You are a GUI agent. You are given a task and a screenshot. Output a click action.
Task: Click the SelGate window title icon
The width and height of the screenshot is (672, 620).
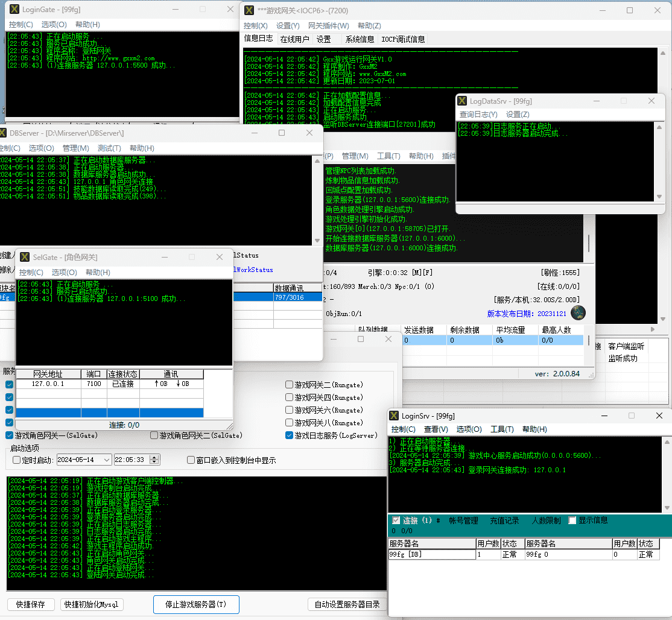pyautogui.click(x=25, y=257)
